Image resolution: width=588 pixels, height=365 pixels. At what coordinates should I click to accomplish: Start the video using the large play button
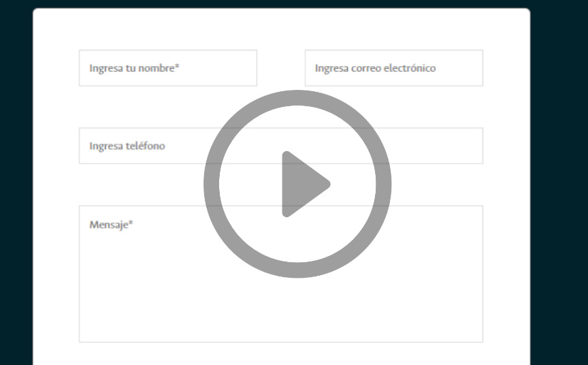click(x=297, y=184)
